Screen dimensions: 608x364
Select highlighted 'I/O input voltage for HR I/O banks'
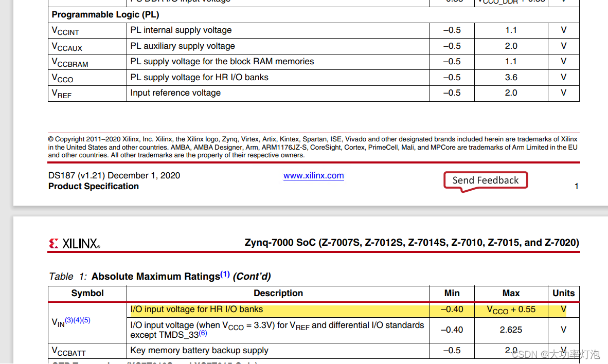(x=196, y=310)
